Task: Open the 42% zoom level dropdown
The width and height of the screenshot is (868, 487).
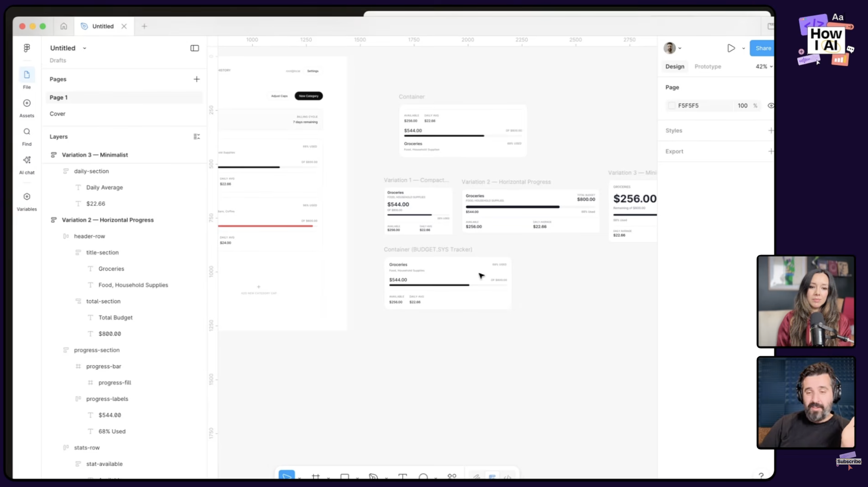Action: click(764, 66)
